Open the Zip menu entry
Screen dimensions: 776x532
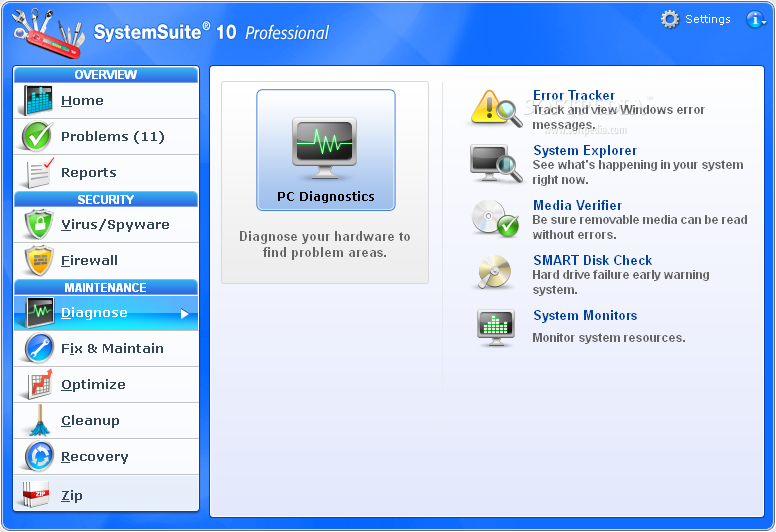tap(106, 493)
